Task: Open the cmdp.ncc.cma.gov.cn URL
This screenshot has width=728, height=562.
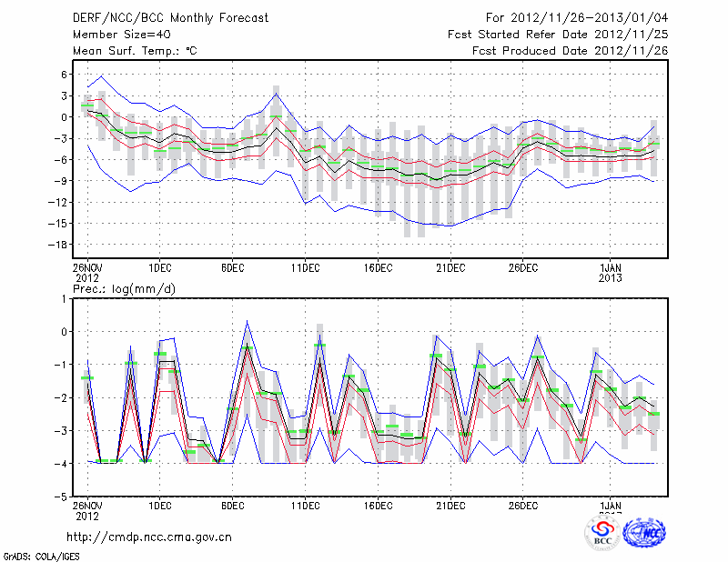Action: coord(149,537)
